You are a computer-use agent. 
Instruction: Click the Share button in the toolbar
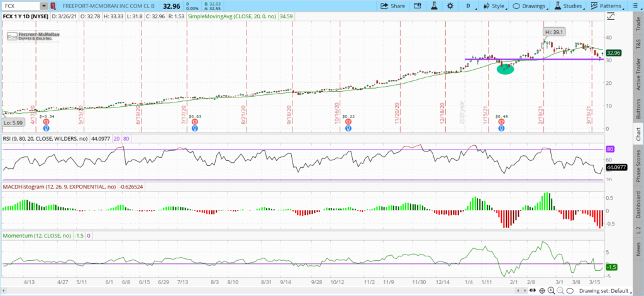point(393,6)
